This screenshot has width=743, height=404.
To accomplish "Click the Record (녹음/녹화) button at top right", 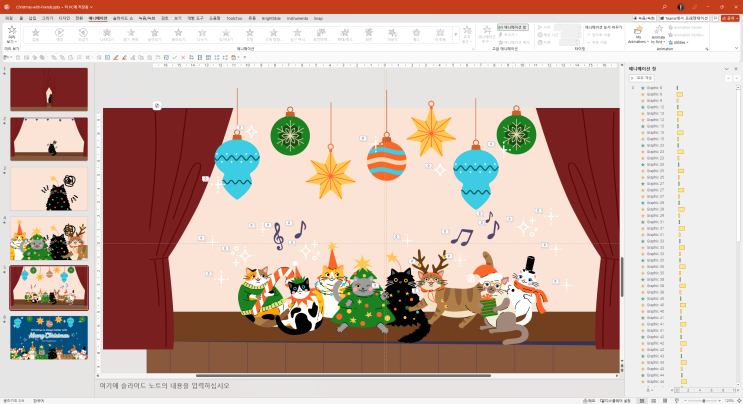I will click(644, 18).
